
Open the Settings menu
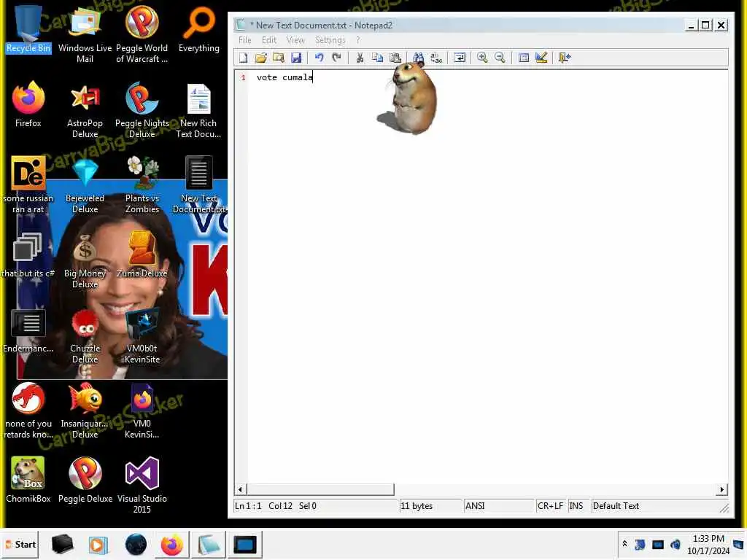[x=330, y=40]
